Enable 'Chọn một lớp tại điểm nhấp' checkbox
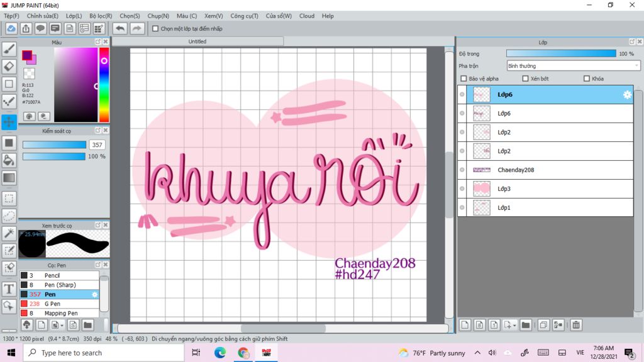 pos(155,29)
